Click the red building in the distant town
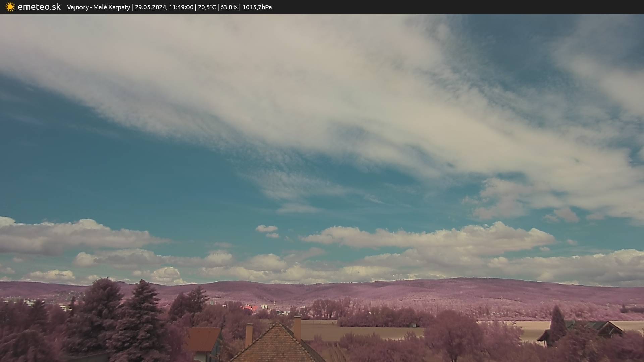 [x=249, y=308]
